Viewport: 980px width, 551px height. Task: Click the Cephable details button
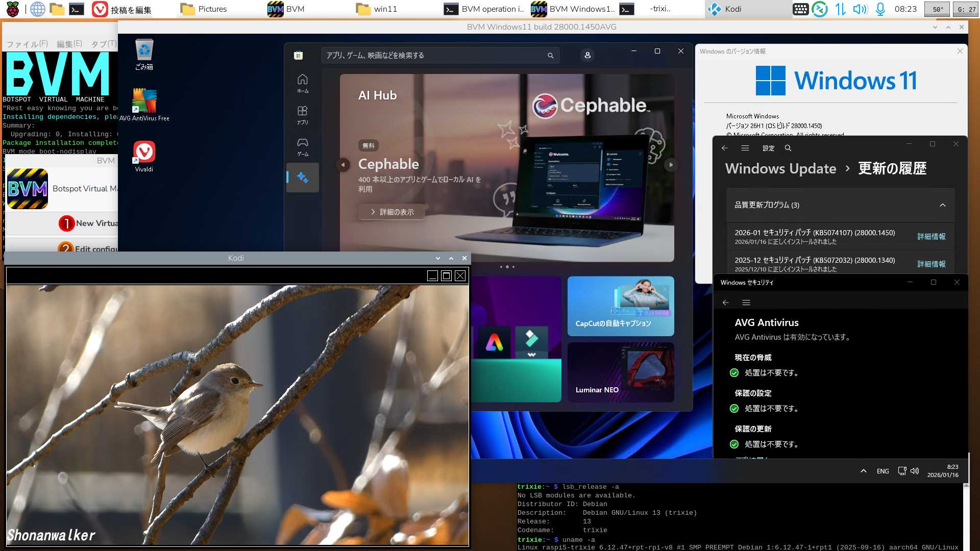(392, 212)
